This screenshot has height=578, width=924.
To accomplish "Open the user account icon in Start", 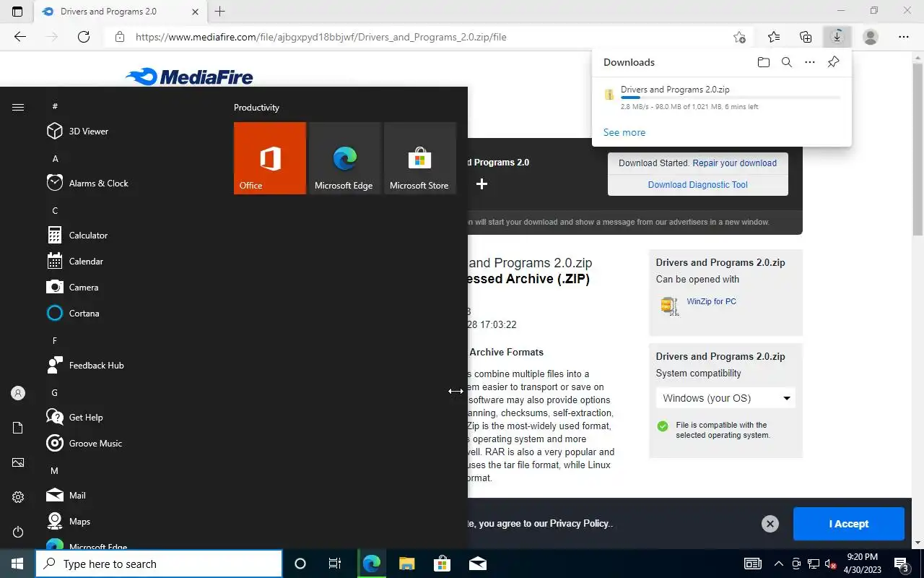I will 18,393.
